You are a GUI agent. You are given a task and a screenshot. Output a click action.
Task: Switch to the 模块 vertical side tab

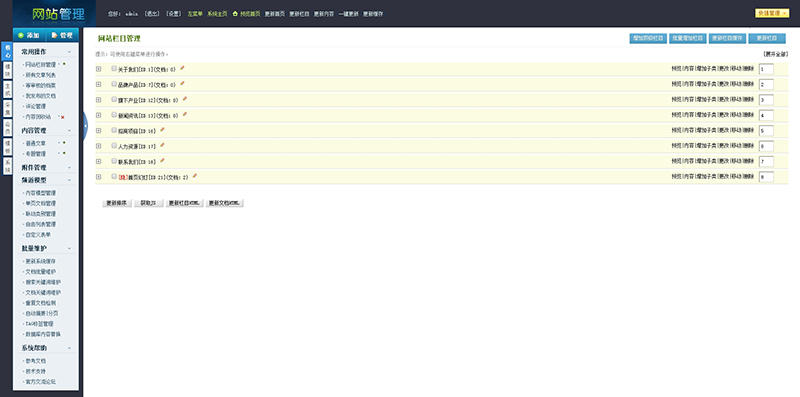(x=7, y=70)
